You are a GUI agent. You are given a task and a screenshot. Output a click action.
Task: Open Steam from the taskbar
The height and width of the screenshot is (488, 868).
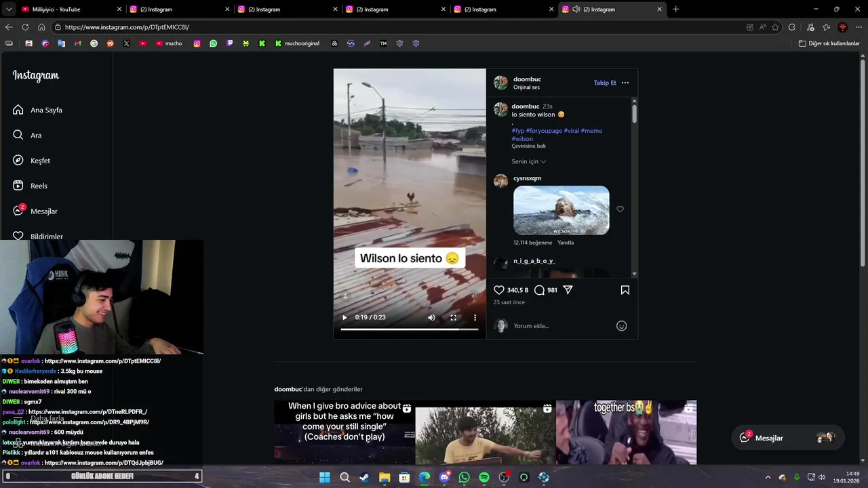(x=364, y=477)
